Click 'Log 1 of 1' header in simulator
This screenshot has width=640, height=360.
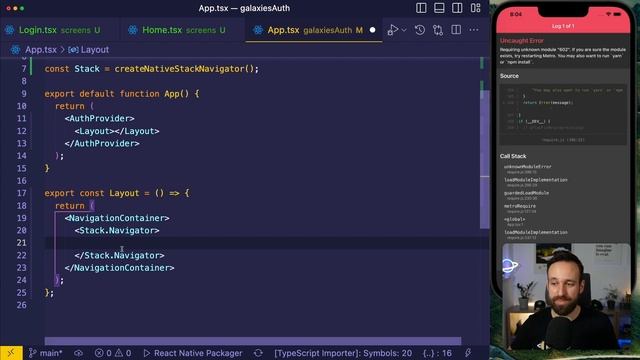coord(563,26)
